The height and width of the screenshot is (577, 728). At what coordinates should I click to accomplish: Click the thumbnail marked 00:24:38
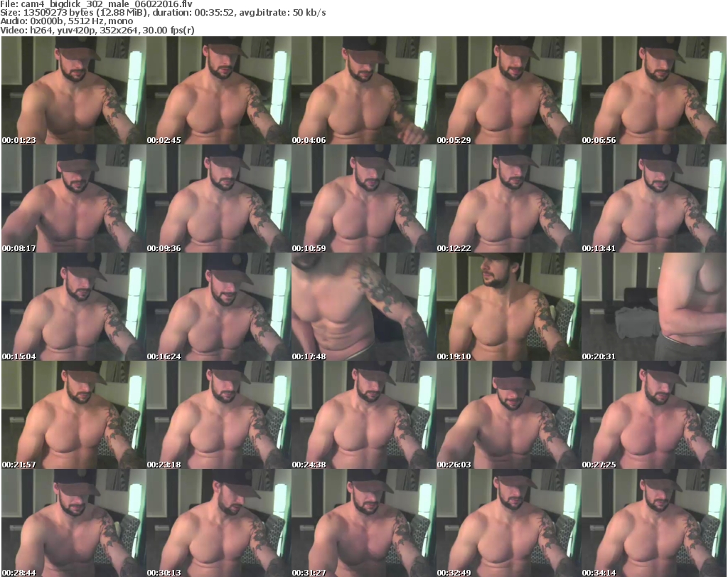363,415
